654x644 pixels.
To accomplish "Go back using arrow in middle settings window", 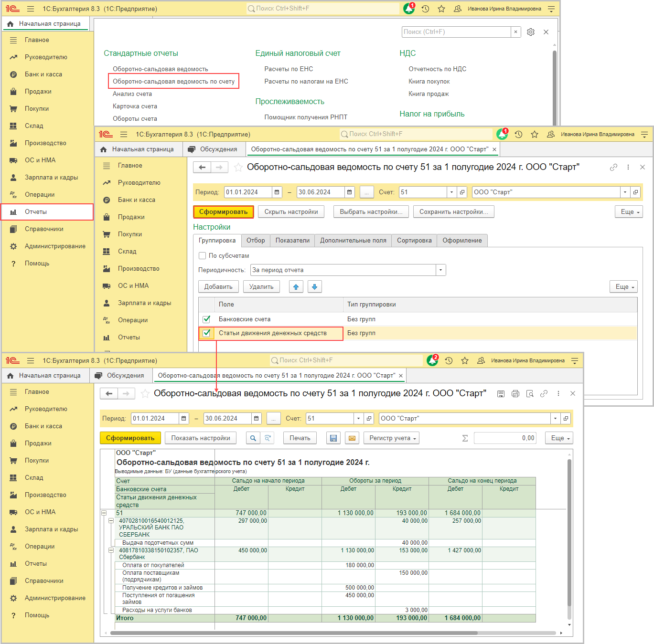I will [x=202, y=167].
